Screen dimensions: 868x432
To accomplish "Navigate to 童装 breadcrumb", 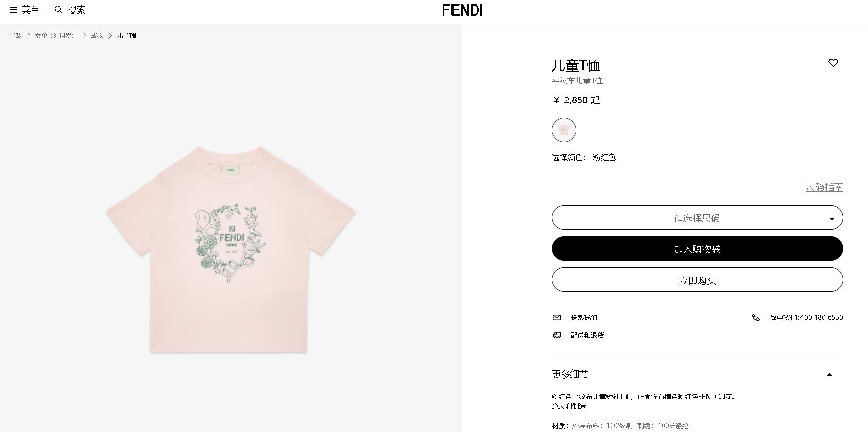I will (x=16, y=36).
